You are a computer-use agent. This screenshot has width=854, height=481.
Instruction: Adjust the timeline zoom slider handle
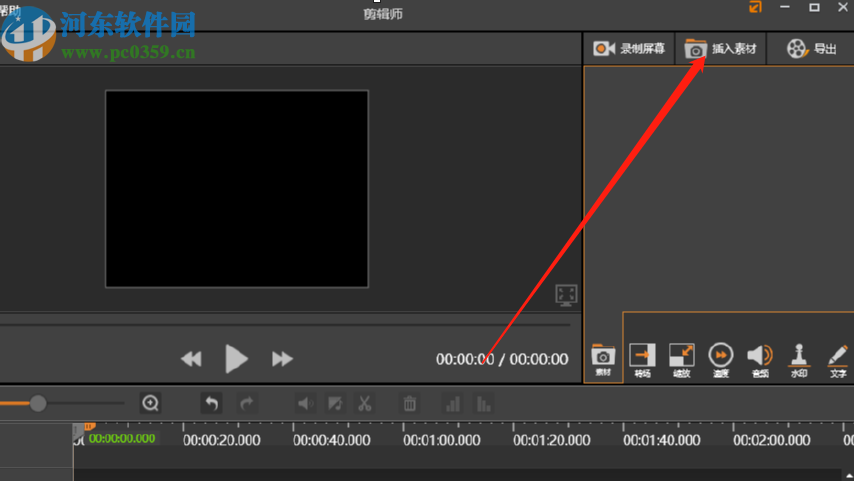click(x=38, y=404)
